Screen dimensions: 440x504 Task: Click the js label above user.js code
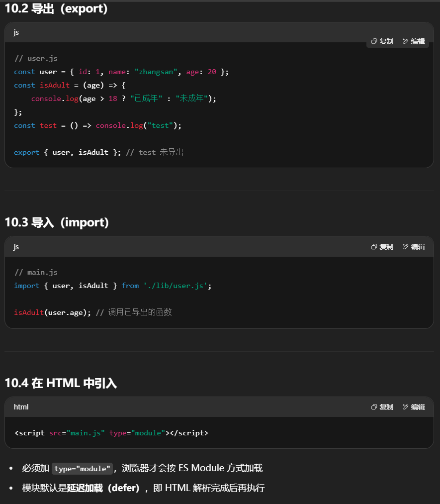pyautogui.click(x=16, y=32)
